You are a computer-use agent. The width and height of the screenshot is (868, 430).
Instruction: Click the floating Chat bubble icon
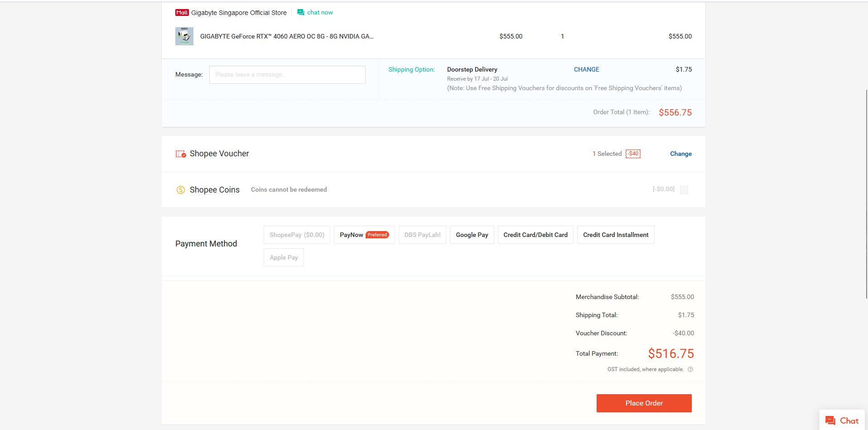point(830,420)
